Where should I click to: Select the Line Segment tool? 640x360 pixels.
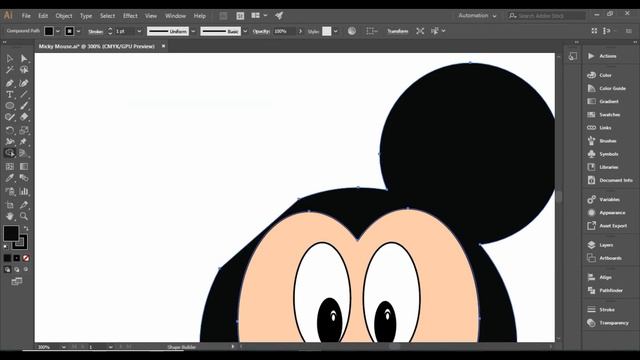point(24,95)
